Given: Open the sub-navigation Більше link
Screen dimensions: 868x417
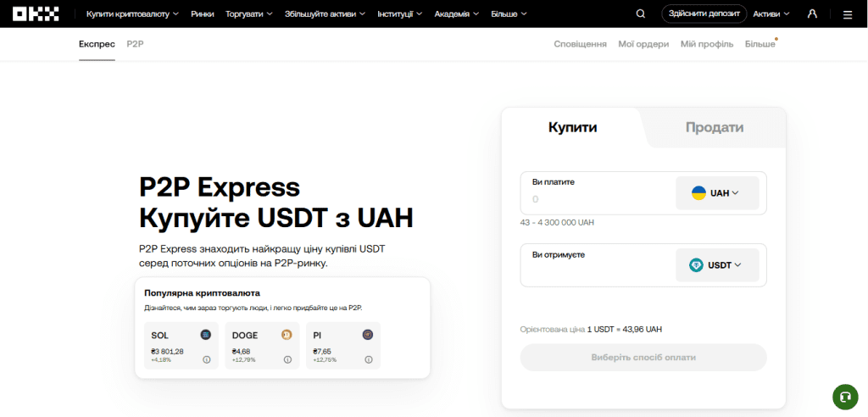Looking at the screenshot, I should [760, 44].
